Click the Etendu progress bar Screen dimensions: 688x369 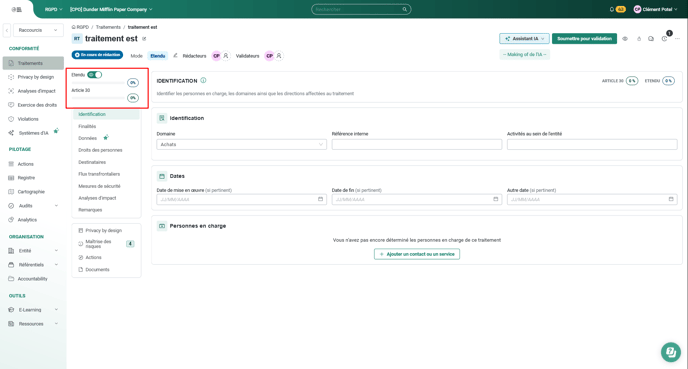pos(98,82)
